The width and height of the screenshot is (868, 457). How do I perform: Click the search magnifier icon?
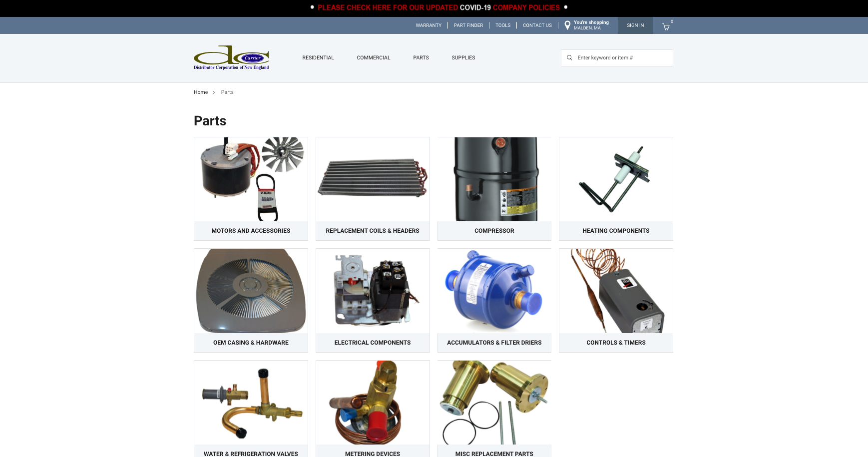click(x=569, y=58)
